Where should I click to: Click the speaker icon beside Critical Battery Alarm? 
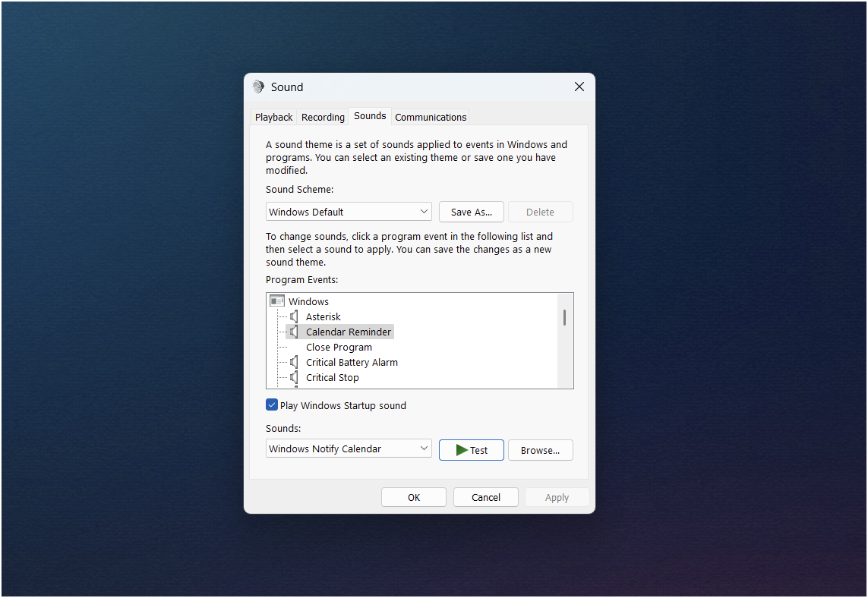(294, 362)
